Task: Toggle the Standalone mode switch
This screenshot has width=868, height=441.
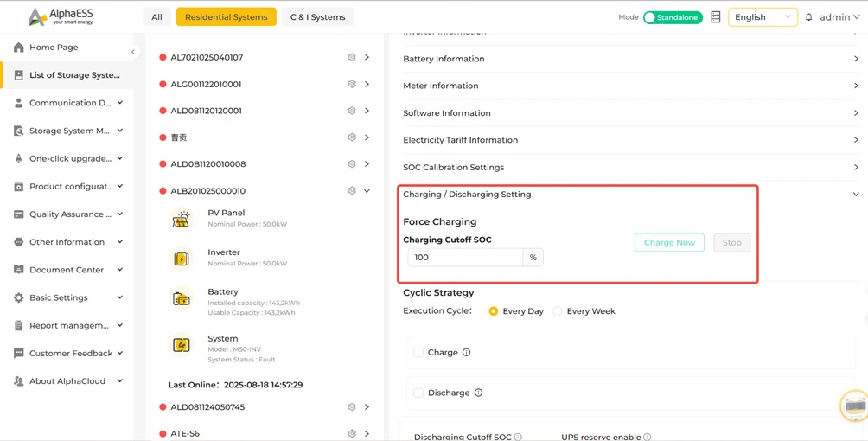Action: pos(673,17)
